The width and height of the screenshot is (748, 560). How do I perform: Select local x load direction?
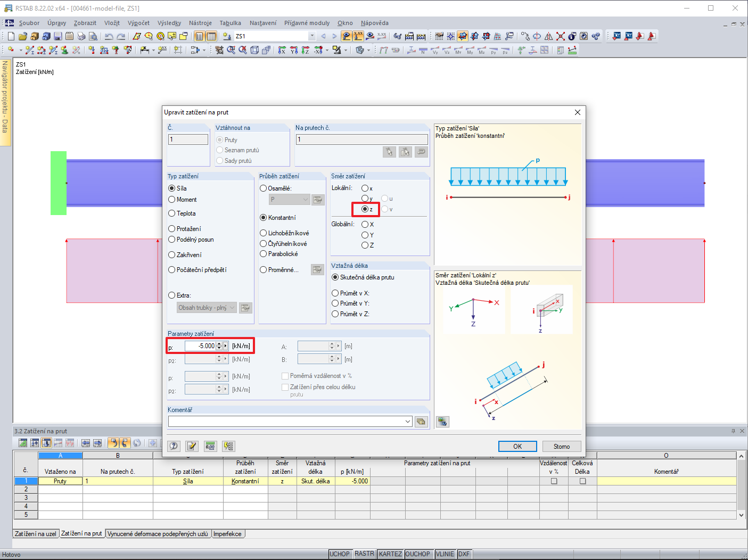point(367,188)
